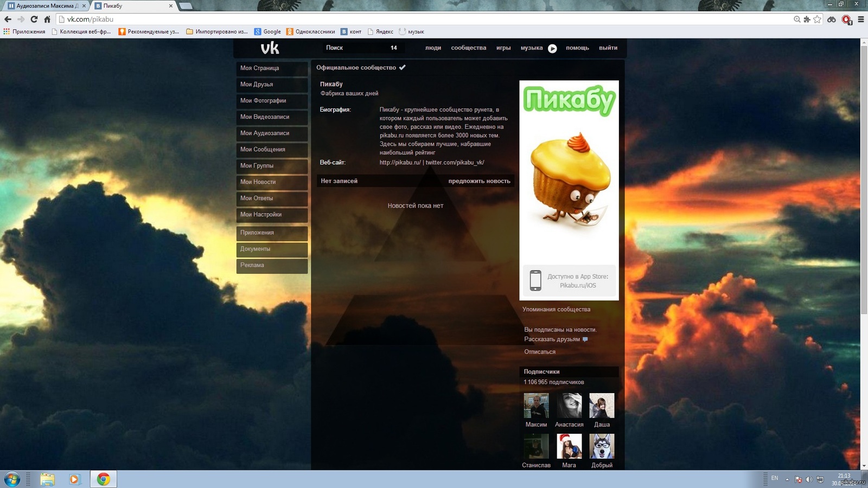Viewport: 868px width, 488px height.
Task: Go back using the browser back arrow
Action: pos(8,19)
